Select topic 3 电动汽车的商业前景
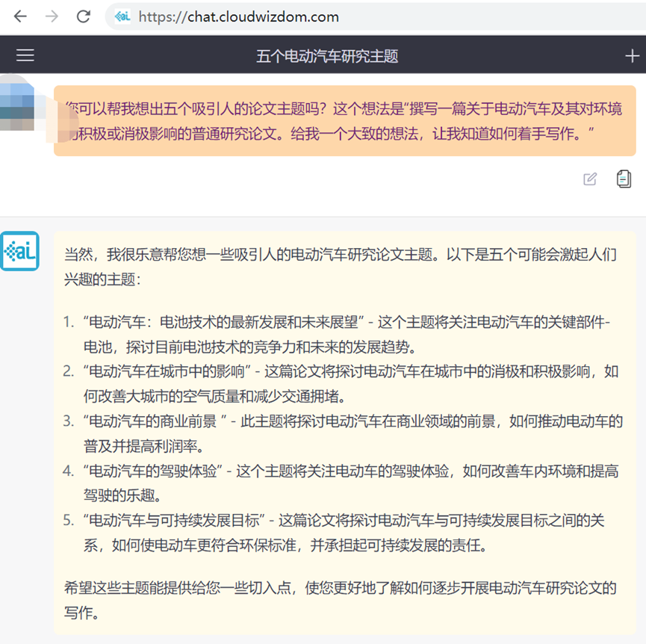This screenshot has height=644, width=646. coord(342,433)
